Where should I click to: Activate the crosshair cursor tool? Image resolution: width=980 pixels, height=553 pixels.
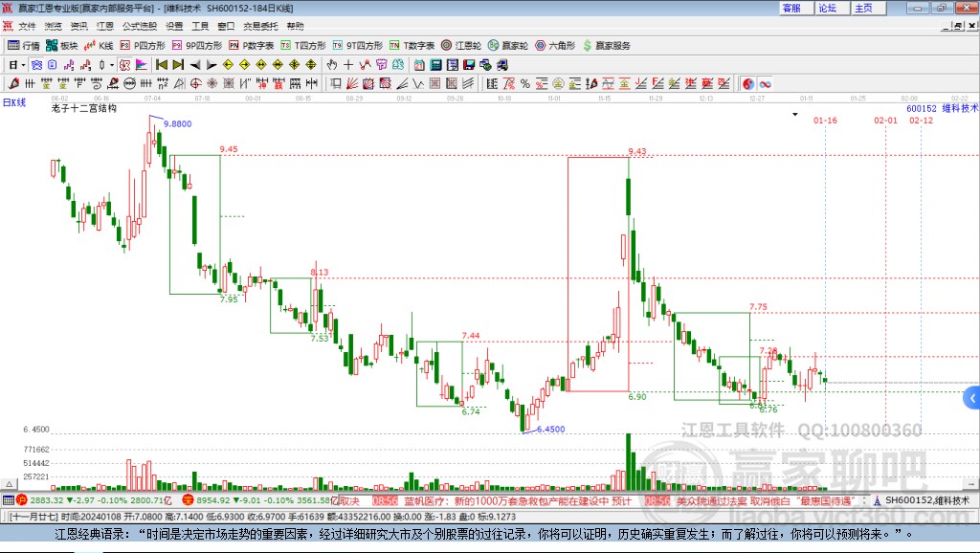click(348, 64)
